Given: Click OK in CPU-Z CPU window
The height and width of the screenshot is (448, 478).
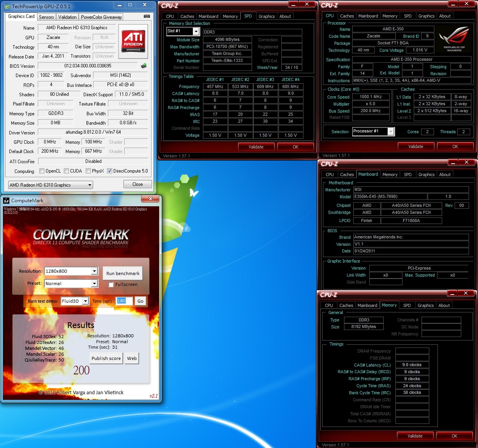Looking at the screenshot, I should [455, 146].
